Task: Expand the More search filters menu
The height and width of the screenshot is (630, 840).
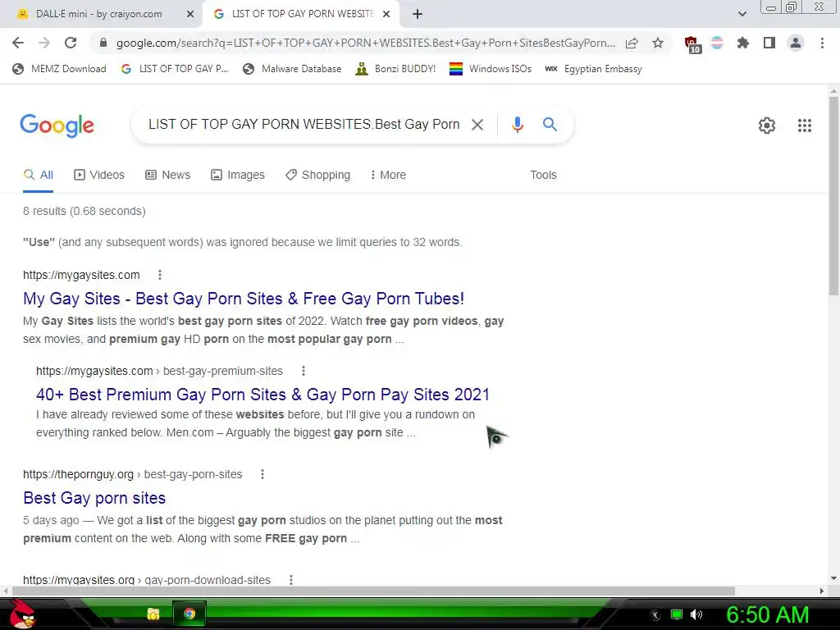Action: coord(388,175)
